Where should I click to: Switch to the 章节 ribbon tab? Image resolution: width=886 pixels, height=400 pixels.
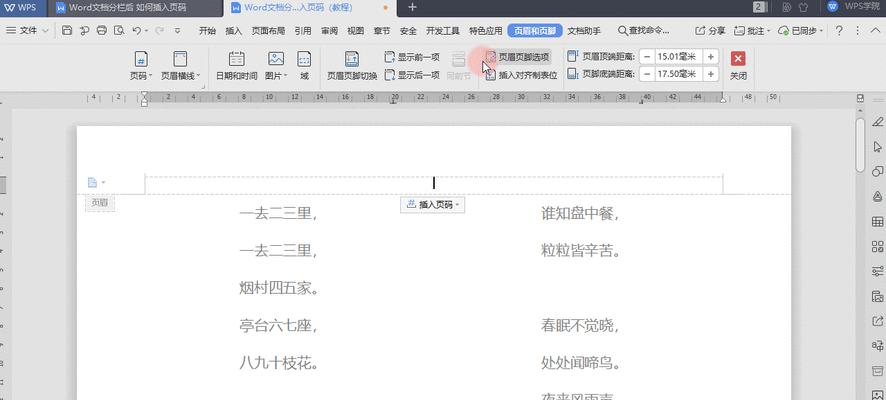pos(382,31)
